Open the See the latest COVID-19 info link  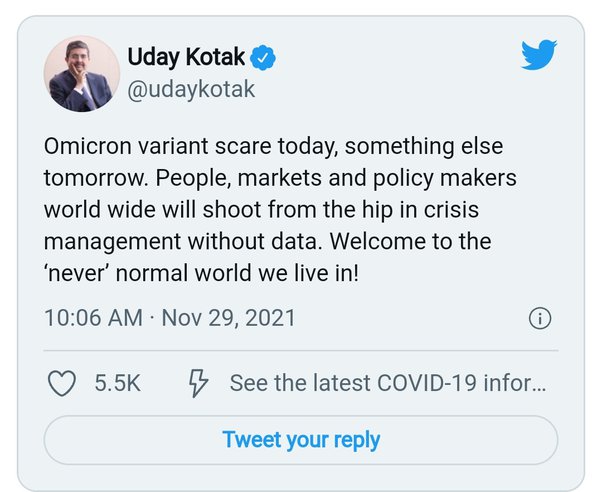tap(387, 383)
